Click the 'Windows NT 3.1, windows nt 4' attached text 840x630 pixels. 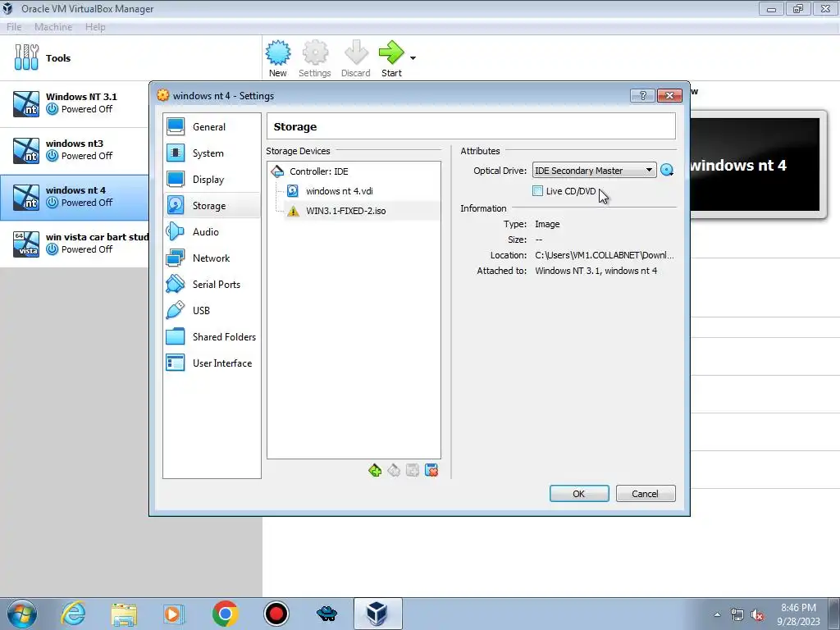click(596, 271)
